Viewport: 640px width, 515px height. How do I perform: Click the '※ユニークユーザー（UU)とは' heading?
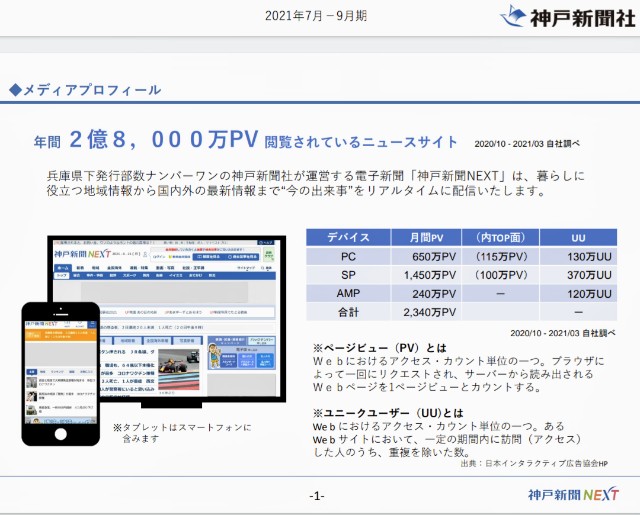tap(388, 413)
